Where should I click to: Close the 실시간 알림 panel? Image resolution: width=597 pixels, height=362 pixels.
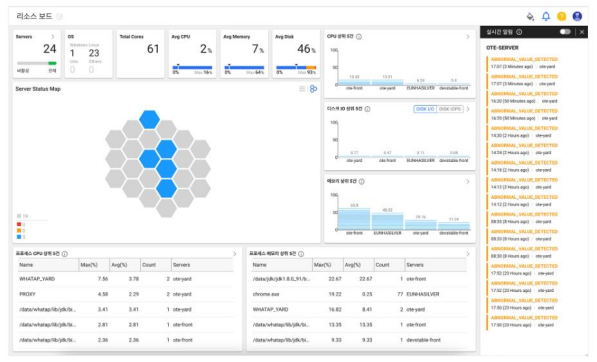(x=582, y=32)
